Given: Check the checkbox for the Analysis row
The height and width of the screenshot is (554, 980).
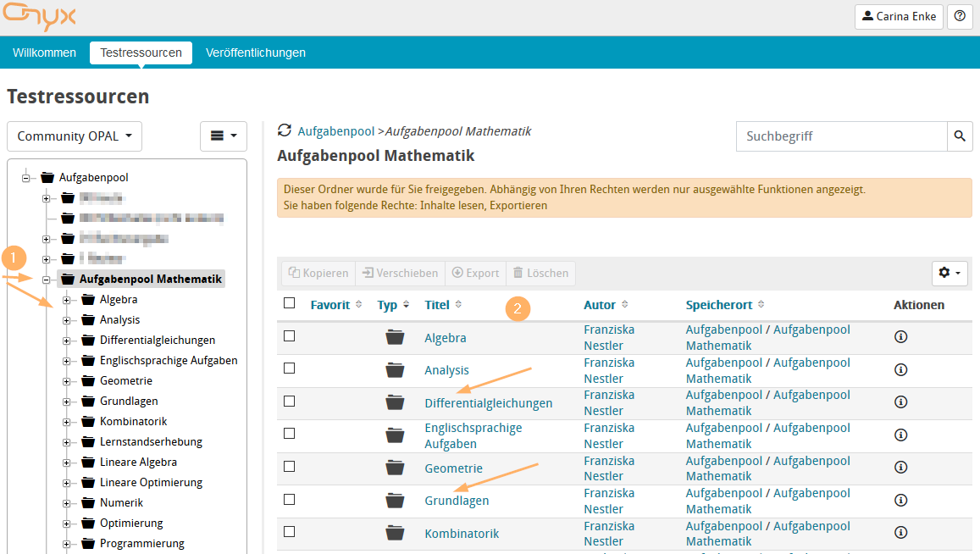Looking at the screenshot, I should tap(289, 369).
